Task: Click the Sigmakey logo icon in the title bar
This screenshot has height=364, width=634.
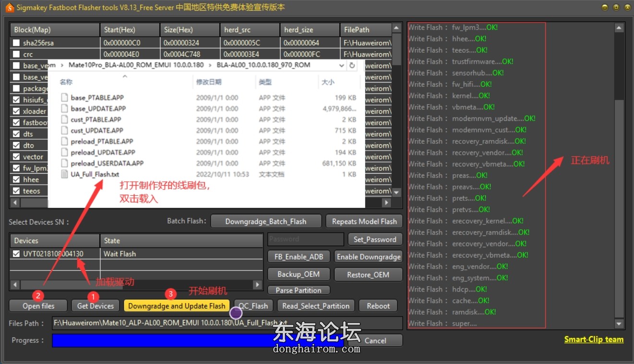Action: coord(9,7)
